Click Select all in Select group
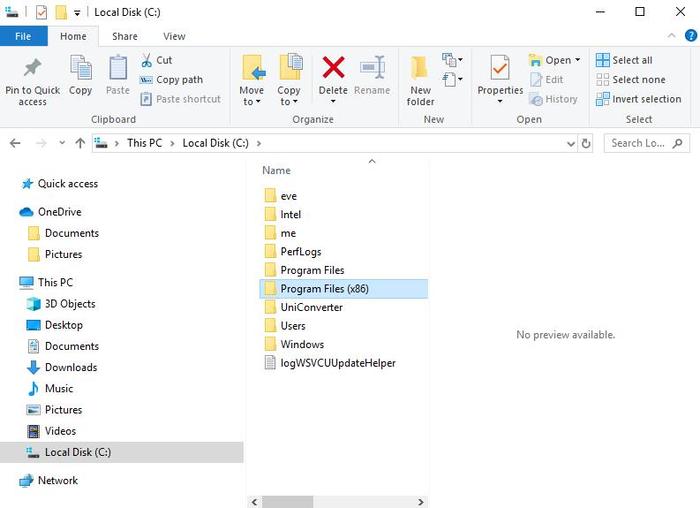Screen dimensions: 700x508 (x=624, y=60)
